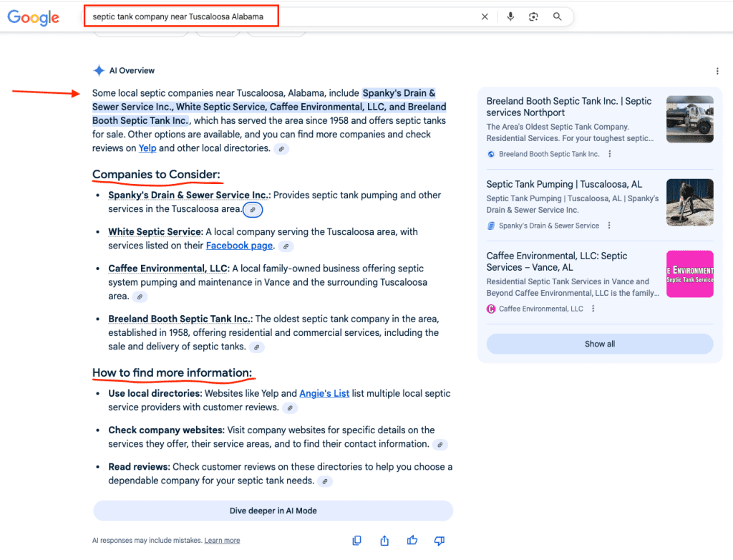Start voice search with microphone icon
The image size is (733, 560).
510,16
